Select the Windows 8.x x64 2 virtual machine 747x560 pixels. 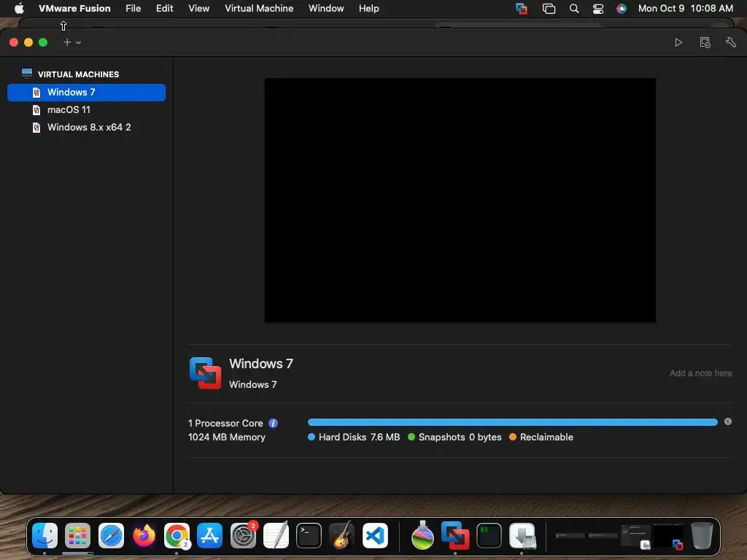coord(86,128)
